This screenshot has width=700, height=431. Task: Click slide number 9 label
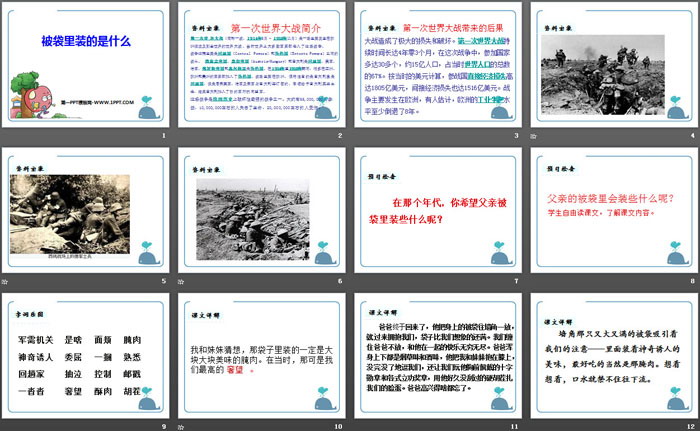point(164,427)
